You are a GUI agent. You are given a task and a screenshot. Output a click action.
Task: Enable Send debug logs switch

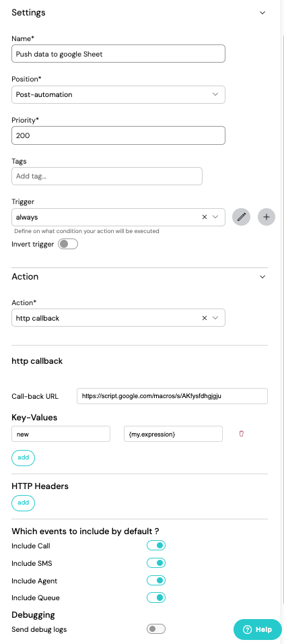point(156,629)
